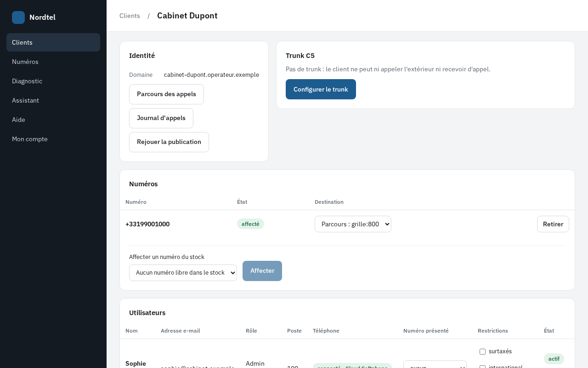The image size is (588, 368).
Task: Click the Affecter button
Action: (262, 271)
